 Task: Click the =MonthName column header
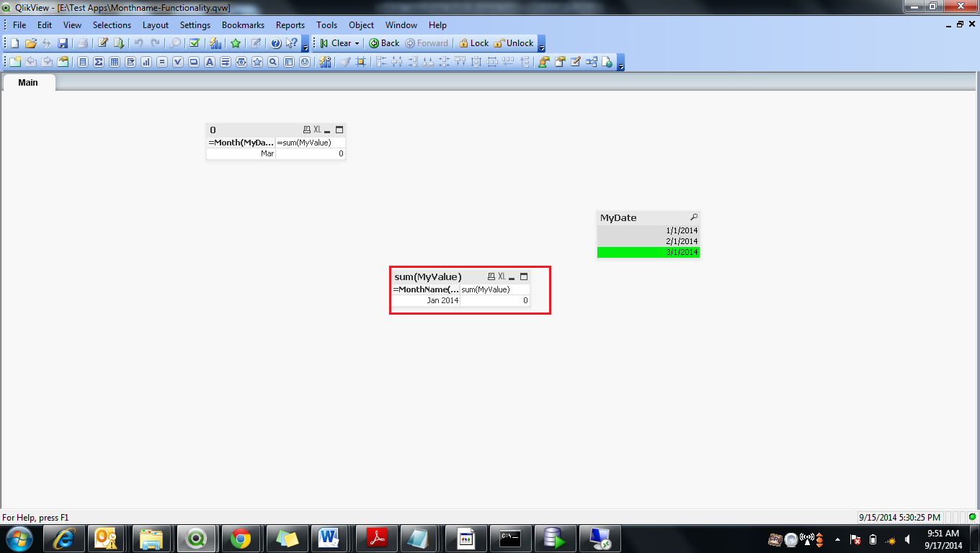click(x=426, y=289)
